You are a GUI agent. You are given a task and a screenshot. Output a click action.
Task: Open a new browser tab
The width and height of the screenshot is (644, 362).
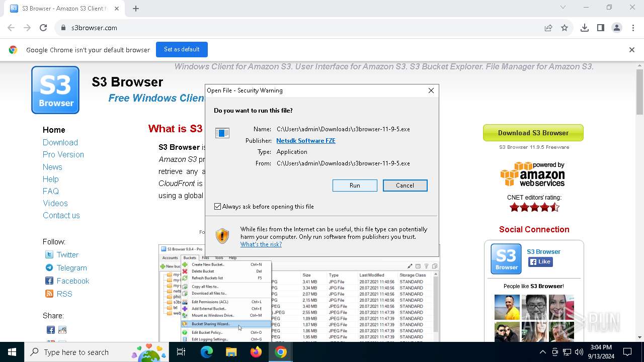[136, 8]
